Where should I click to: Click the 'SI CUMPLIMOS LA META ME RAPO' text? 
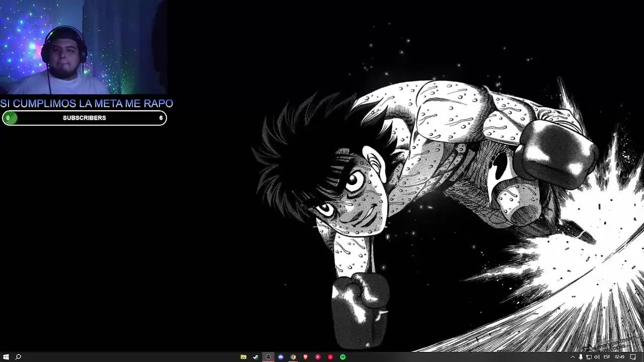(87, 104)
